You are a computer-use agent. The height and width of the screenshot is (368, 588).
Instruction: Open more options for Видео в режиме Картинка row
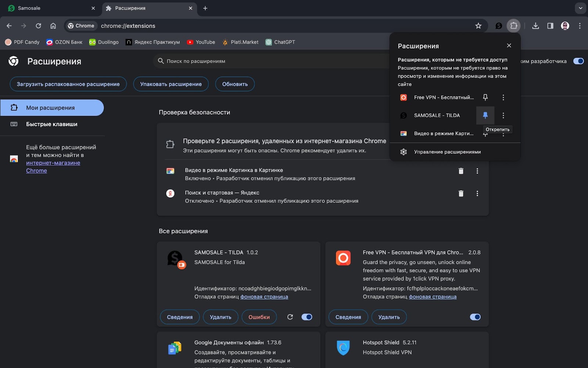[x=477, y=171]
